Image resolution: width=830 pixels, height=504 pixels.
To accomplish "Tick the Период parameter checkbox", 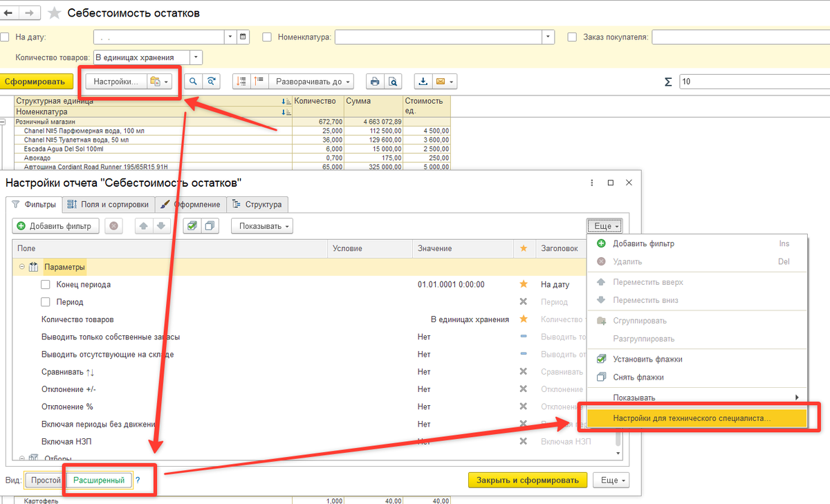I will click(46, 302).
